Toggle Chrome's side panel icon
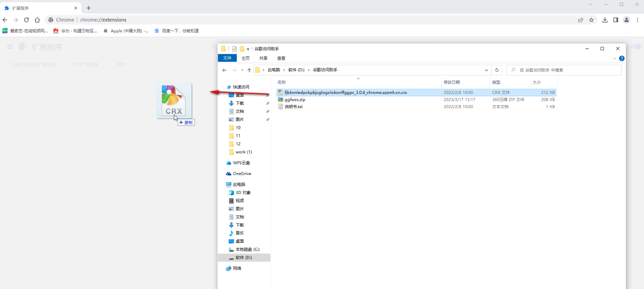 (x=616, y=20)
